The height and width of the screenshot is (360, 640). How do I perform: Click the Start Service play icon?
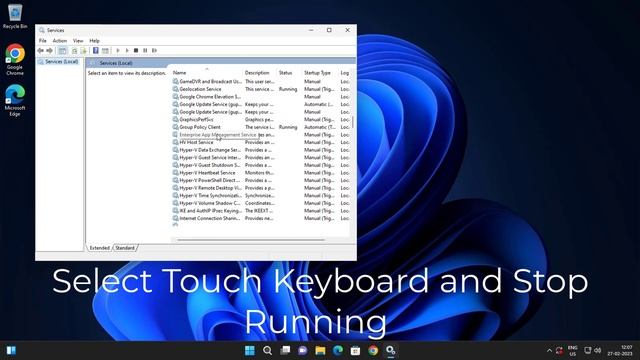[x=118, y=50]
